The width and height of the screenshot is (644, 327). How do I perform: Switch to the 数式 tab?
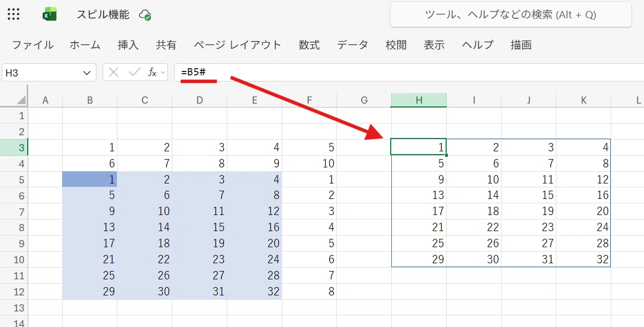309,45
